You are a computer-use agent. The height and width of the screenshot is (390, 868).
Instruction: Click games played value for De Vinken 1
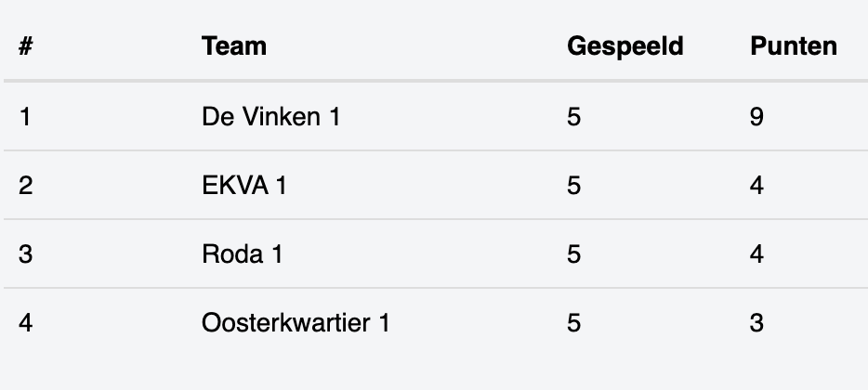[573, 117]
